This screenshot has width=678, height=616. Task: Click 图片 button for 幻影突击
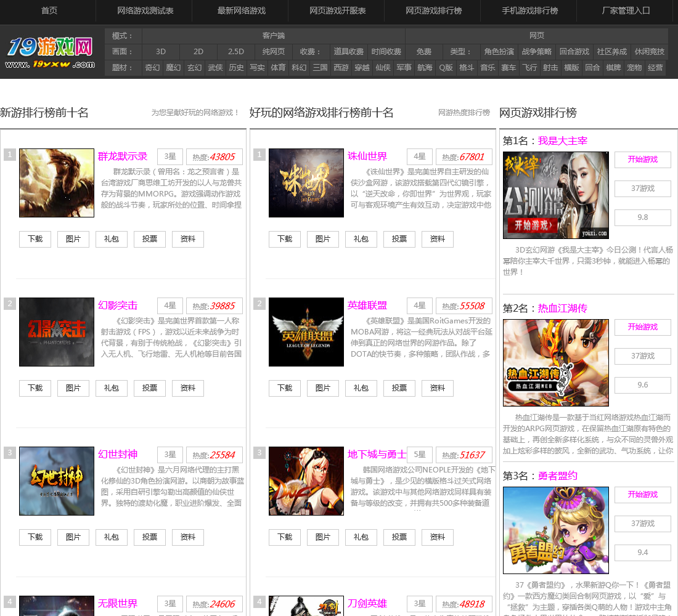[73, 388]
